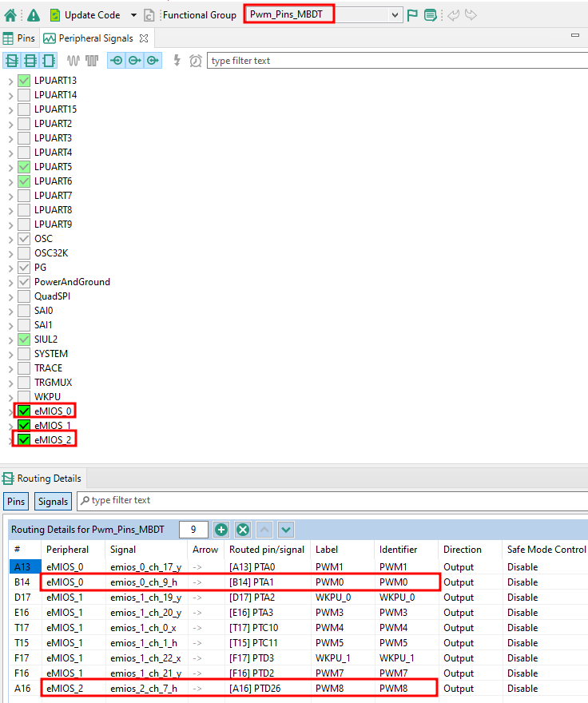The width and height of the screenshot is (588, 703).
Task: Toggle the eMIOS_0 checkbox
Action: pos(24,411)
